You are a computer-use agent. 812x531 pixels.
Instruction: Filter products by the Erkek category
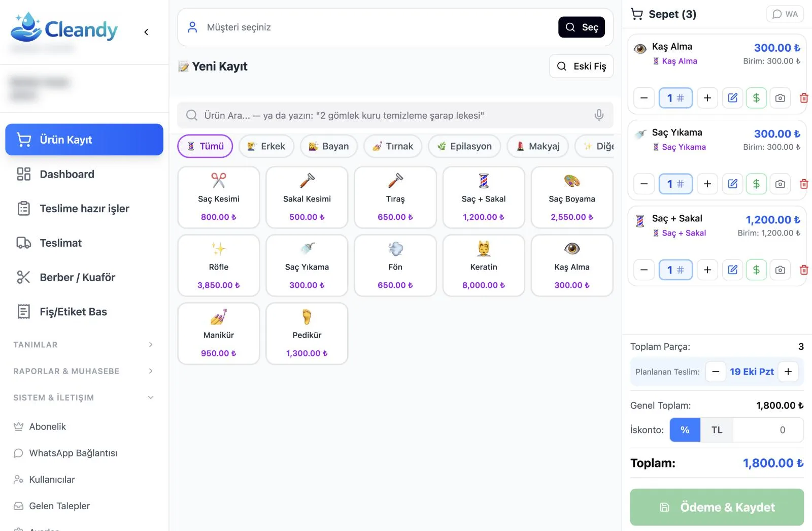coord(266,146)
